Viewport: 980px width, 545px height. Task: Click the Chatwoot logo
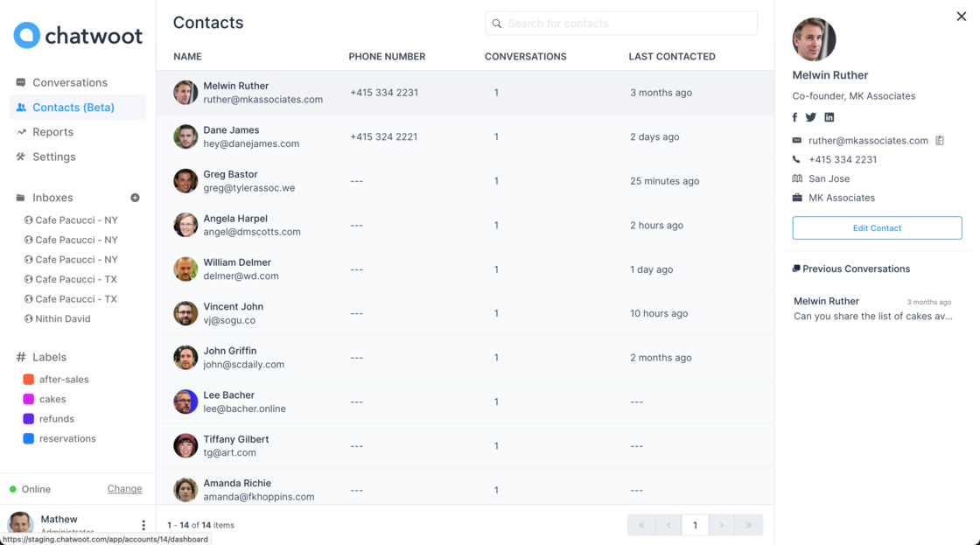[x=77, y=36]
